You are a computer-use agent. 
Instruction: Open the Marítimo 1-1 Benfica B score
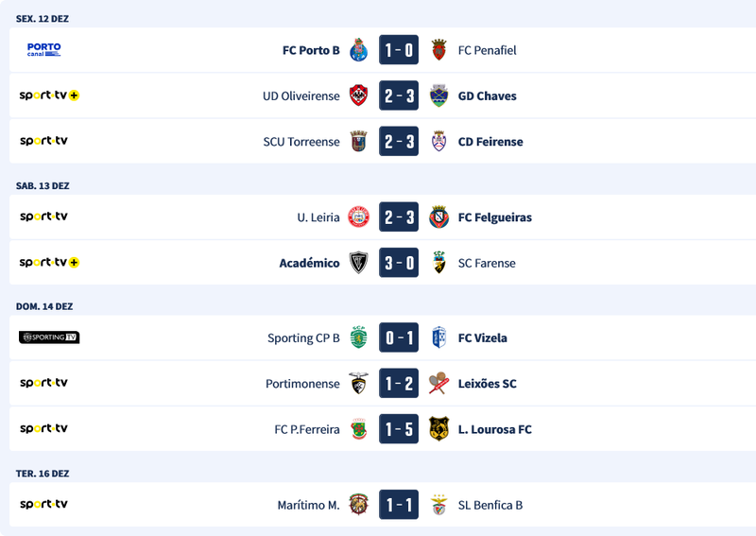pyautogui.click(x=398, y=505)
